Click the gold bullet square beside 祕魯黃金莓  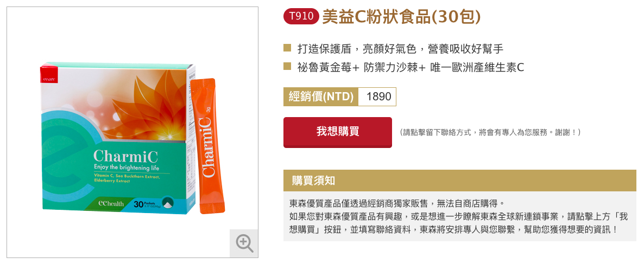tap(287, 67)
